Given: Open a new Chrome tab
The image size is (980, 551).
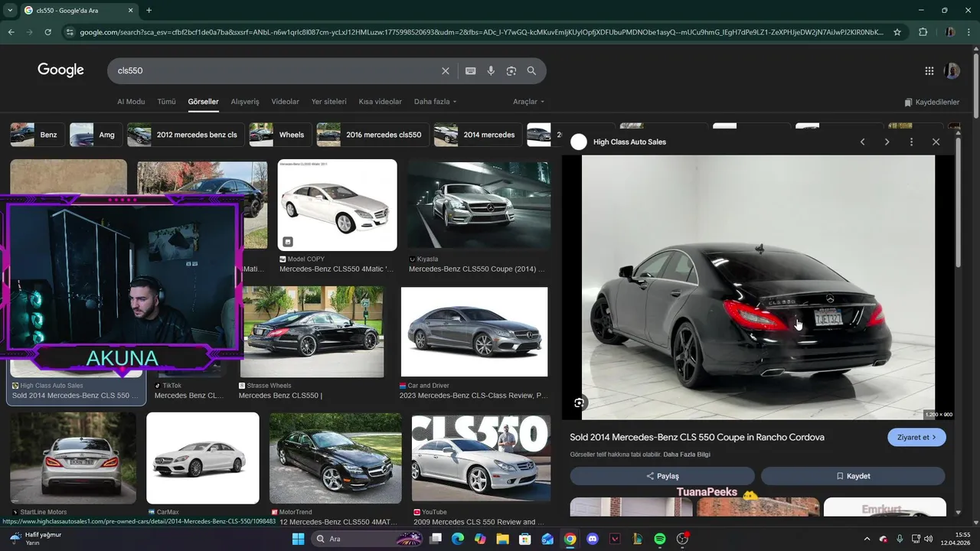Looking at the screenshot, I should pyautogui.click(x=149, y=10).
